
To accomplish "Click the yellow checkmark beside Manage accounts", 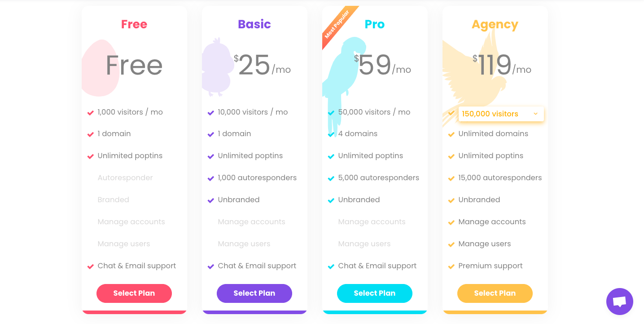I will point(451,222).
